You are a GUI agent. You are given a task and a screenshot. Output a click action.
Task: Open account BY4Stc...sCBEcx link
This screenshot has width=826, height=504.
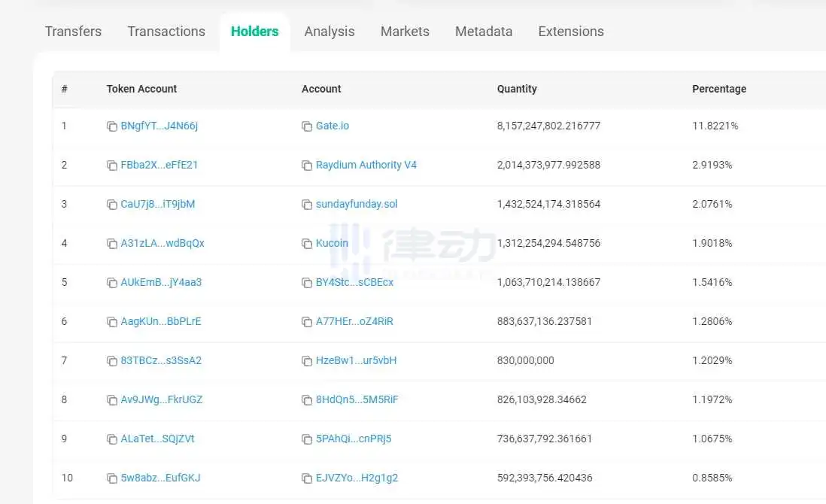click(x=354, y=282)
